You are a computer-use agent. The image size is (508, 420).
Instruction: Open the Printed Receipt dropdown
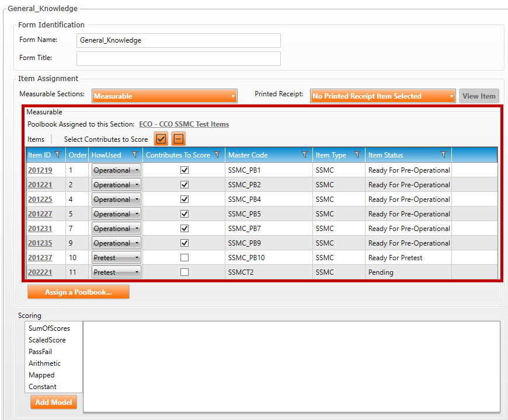pos(382,96)
